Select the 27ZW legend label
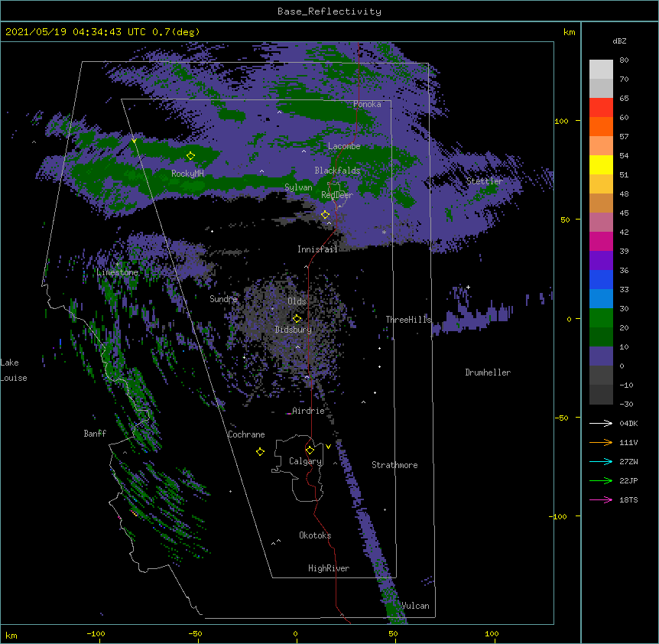This screenshot has width=659, height=644. [x=628, y=461]
